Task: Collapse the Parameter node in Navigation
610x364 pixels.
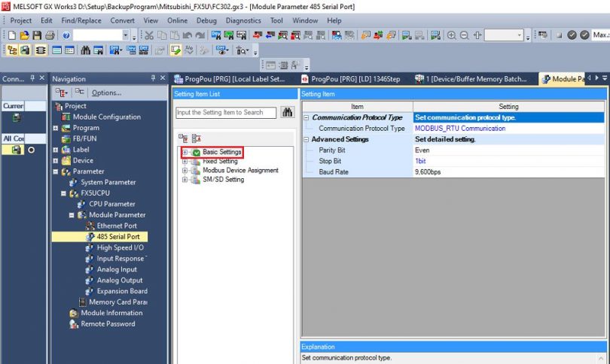Action: click(x=55, y=171)
